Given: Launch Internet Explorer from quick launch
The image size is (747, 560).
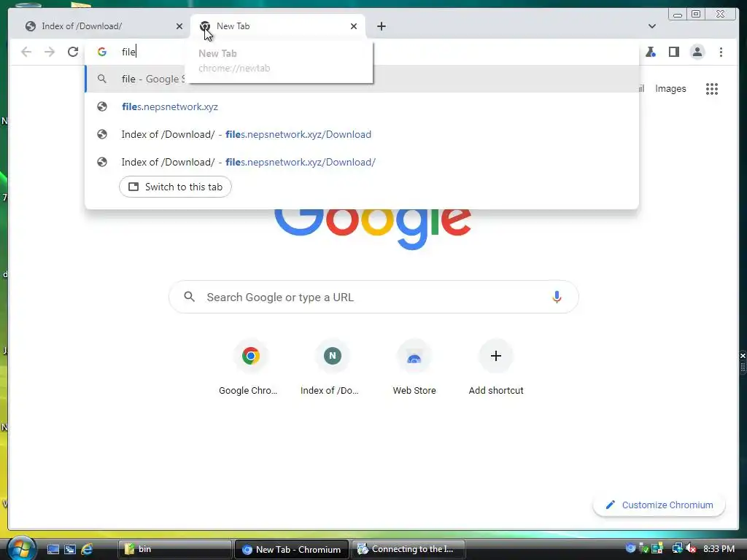Looking at the screenshot, I should point(87,549).
